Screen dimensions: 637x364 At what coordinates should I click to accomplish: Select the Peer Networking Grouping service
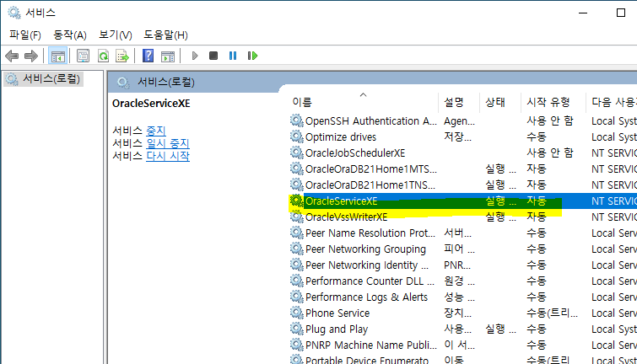pyautogui.click(x=365, y=249)
